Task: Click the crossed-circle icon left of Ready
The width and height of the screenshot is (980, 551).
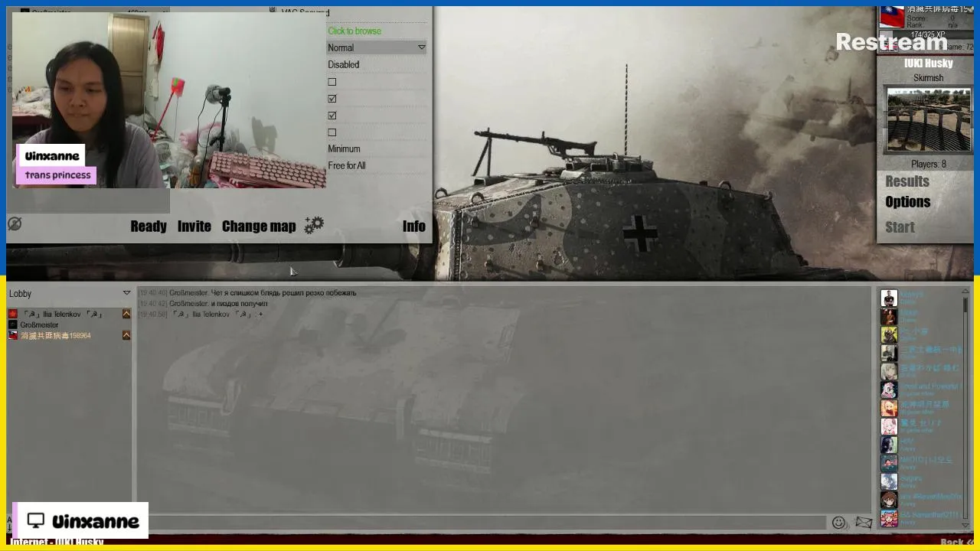Action: point(15,223)
